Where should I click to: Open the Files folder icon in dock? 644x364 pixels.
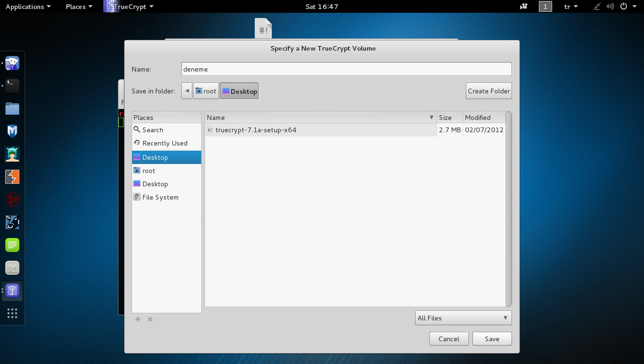[x=12, y=109]
